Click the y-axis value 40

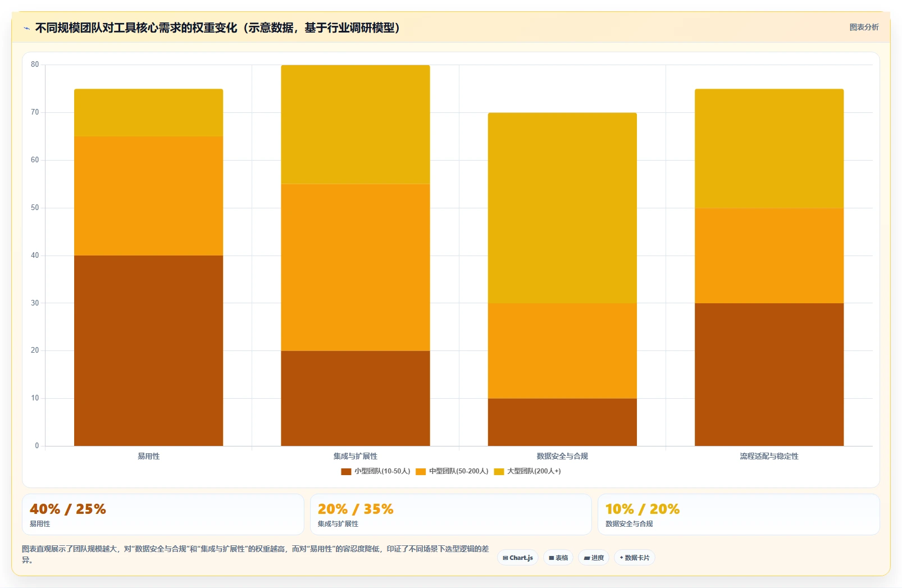[35, 256]
